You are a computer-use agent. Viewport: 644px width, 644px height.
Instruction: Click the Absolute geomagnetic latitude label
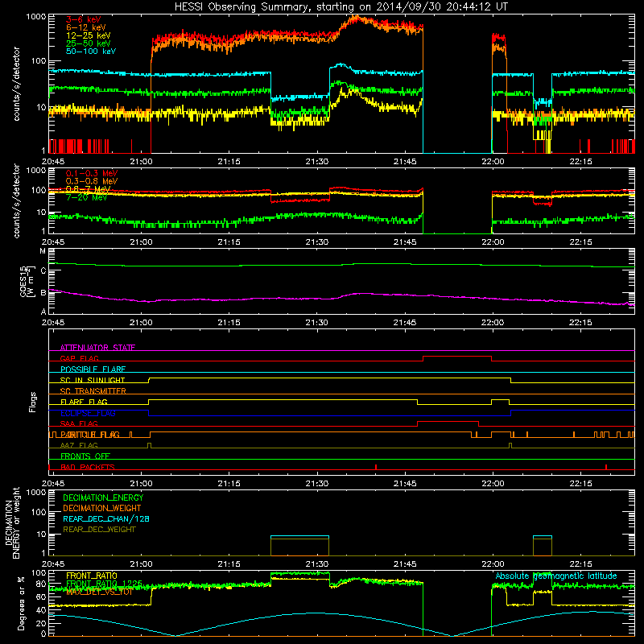click(x=556, y=576)
